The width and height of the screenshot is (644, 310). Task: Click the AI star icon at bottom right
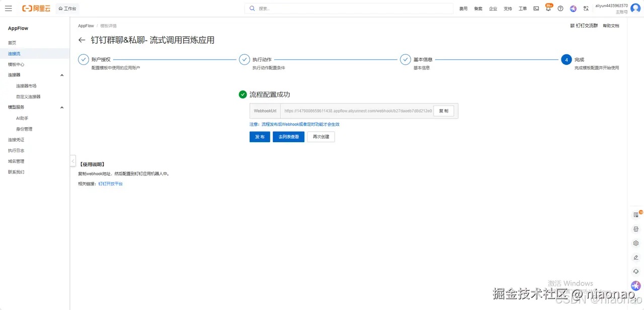pyautogui.click(x=635, y=285)
